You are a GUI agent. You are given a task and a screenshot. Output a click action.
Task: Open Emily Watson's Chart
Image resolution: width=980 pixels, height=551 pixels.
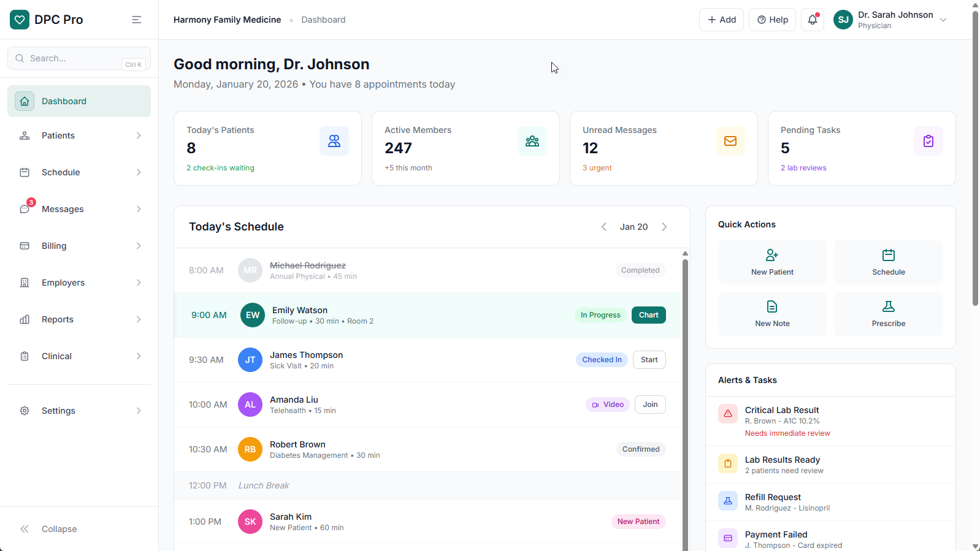click(x=648, y=315)
